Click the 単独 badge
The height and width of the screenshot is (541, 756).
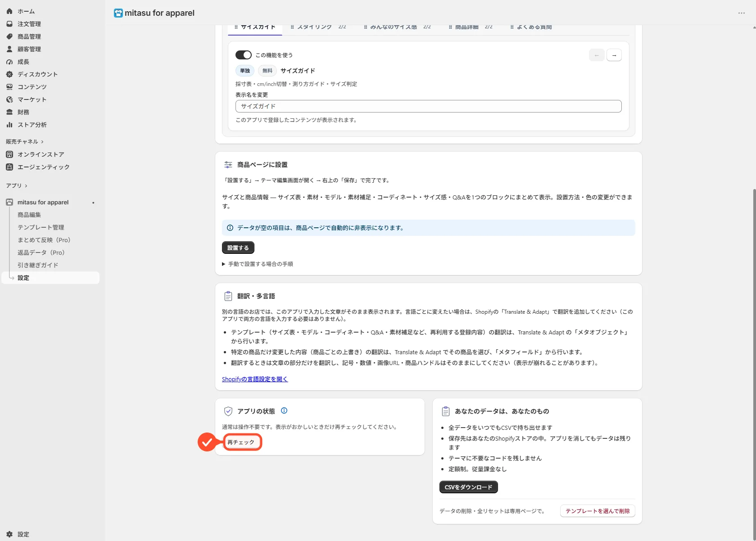pos(245,71)
